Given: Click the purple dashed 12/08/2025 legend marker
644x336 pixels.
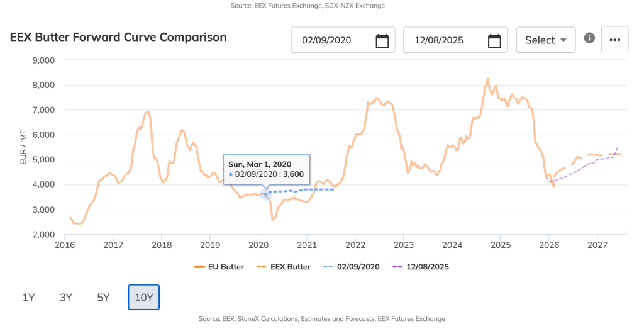Looking at the screenshot, I should (397, 267).
